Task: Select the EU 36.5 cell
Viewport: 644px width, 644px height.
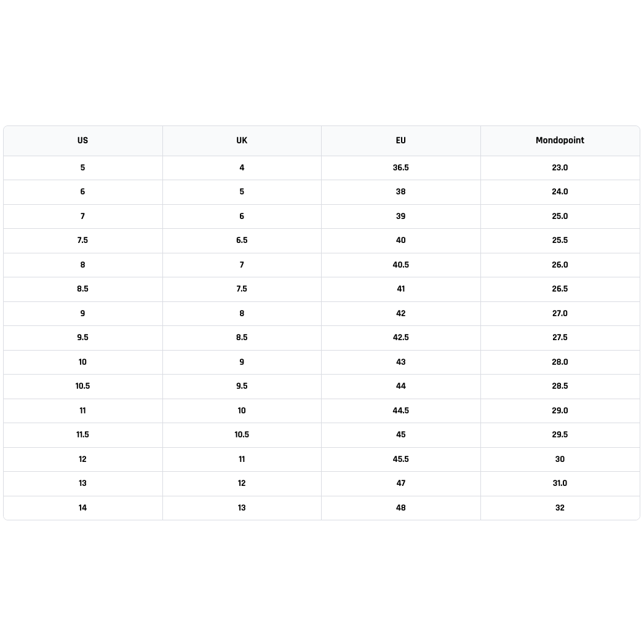Action: coord(400,167)
